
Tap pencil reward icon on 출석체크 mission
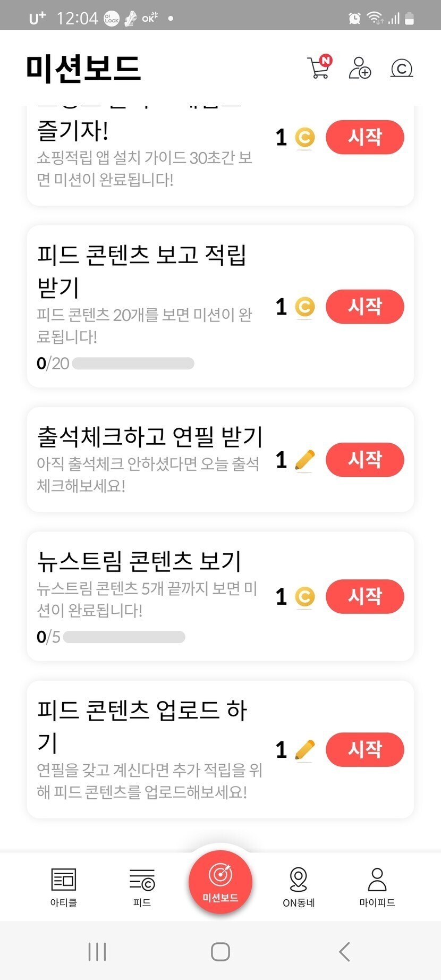pos(304,460)
